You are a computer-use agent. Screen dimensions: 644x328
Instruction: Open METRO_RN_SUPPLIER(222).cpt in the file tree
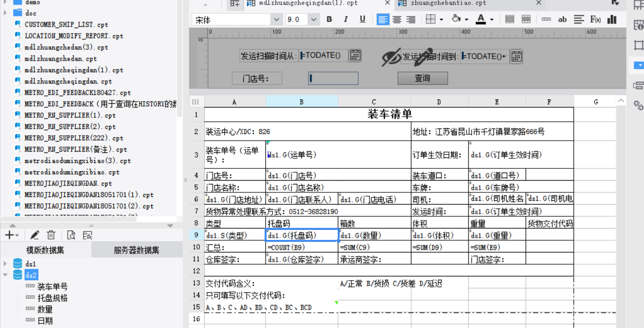tap(74, 138)
